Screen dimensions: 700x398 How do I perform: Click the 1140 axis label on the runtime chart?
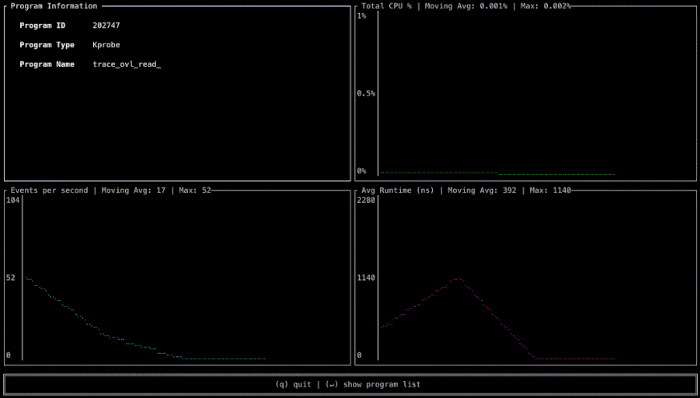(366, 278)
